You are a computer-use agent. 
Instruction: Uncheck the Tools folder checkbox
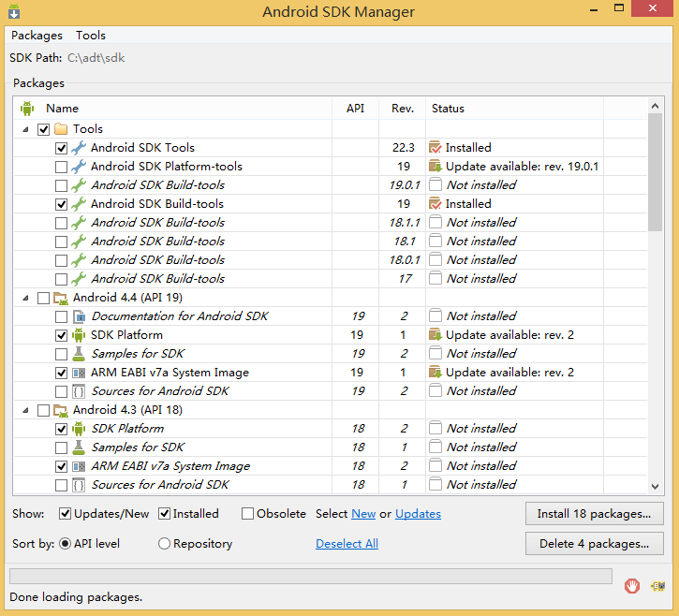(43, 129)
